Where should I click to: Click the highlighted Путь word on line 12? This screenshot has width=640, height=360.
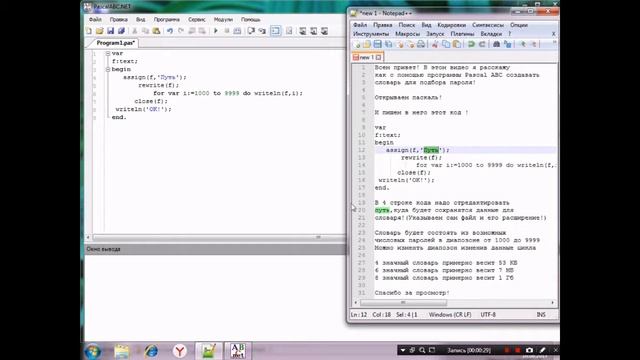[x=431, y=150]
